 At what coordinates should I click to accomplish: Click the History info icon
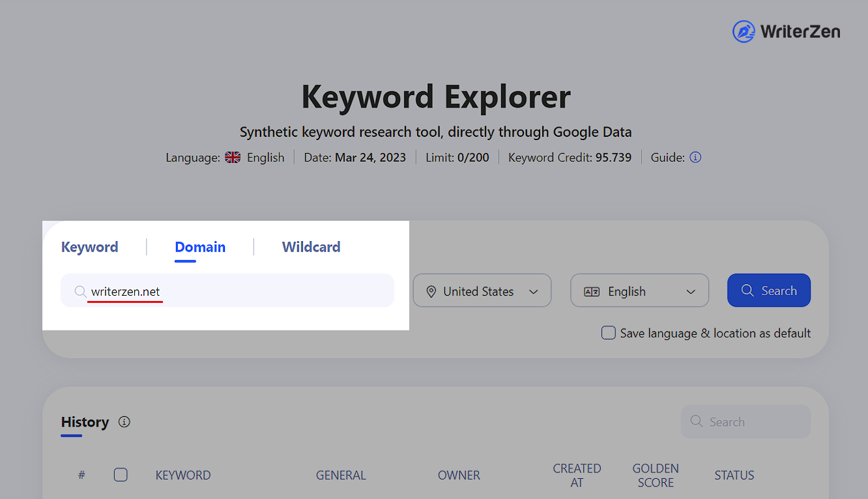tap(124, 422)
